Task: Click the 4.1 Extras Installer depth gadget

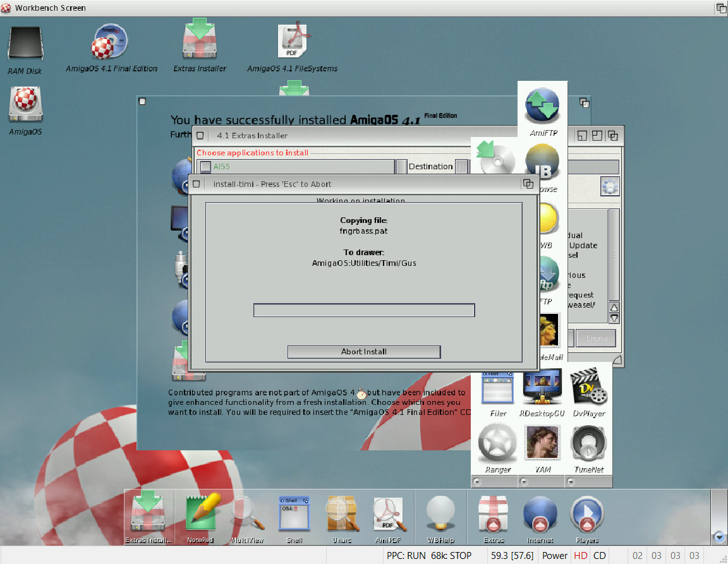Action: 612,136
